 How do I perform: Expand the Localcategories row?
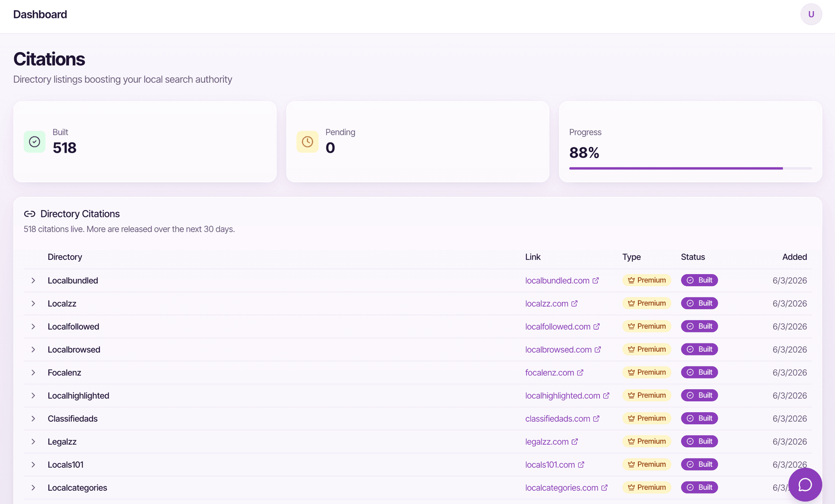point(33,487)
